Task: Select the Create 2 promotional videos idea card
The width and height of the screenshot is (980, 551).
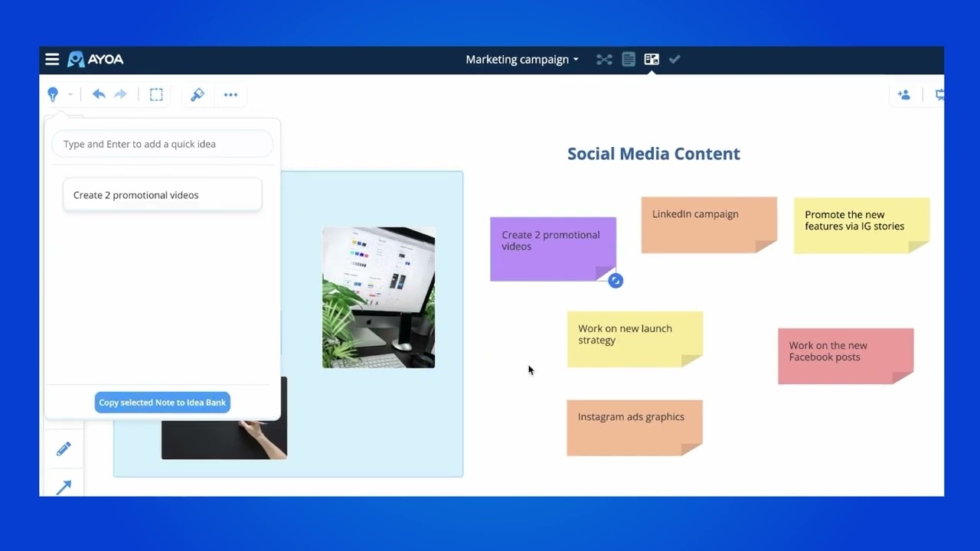Action: pos(162,195)
